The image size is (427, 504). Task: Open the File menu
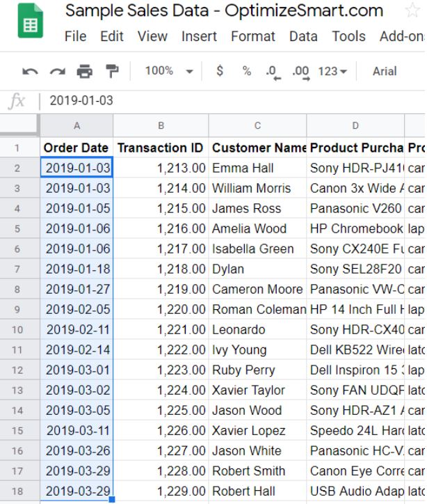(x=75, y=36)
